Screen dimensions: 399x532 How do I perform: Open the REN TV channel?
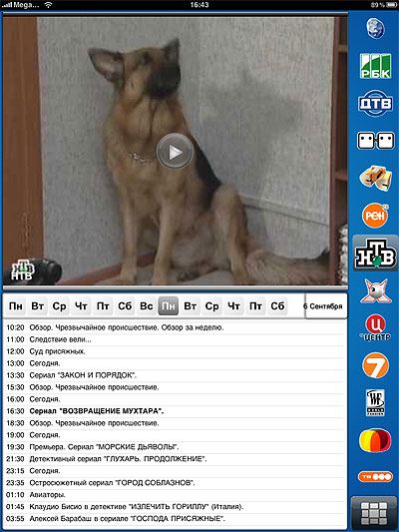tap(375, 216)
